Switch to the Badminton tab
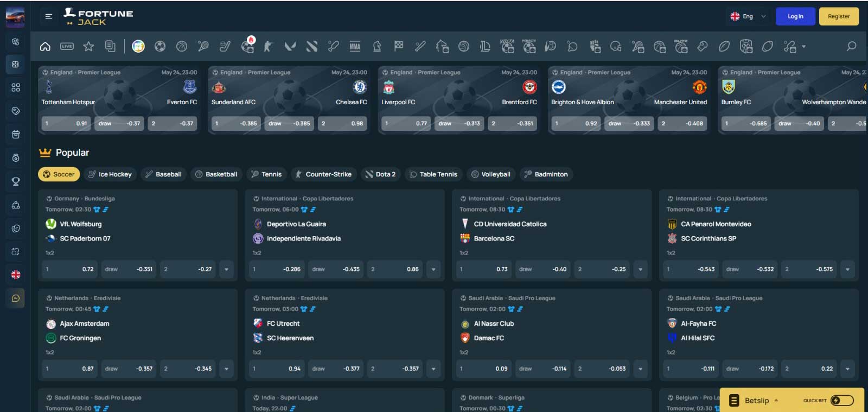This screenshot has height=412, width=868. (545, 174)
